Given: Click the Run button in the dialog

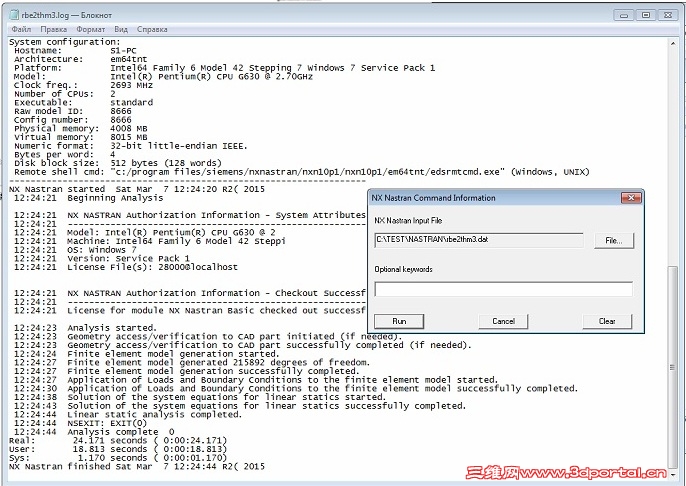Looking at the screenshot, I should 399,321.
